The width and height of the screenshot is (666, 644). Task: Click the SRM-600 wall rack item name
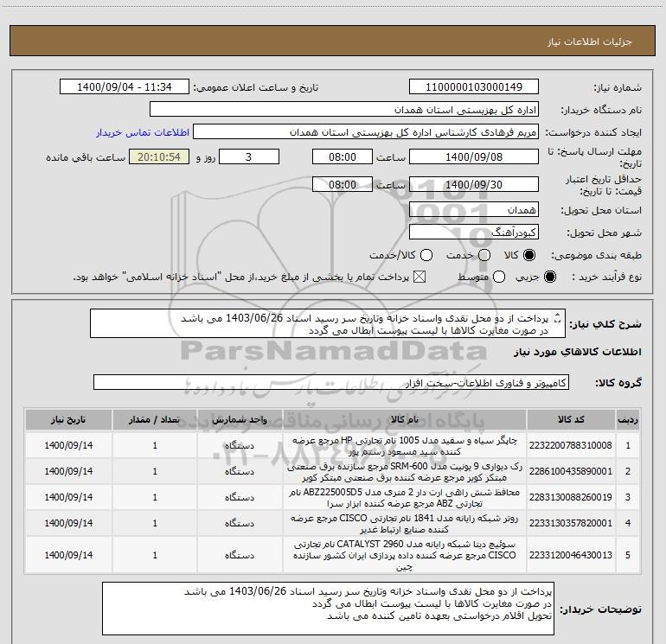click(405, 472)
